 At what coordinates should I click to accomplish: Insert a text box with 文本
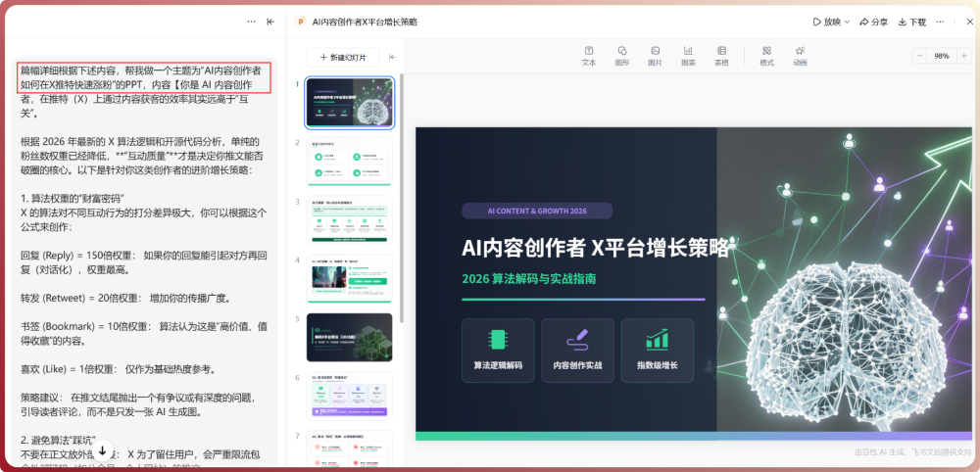click(x=589, y=56)
